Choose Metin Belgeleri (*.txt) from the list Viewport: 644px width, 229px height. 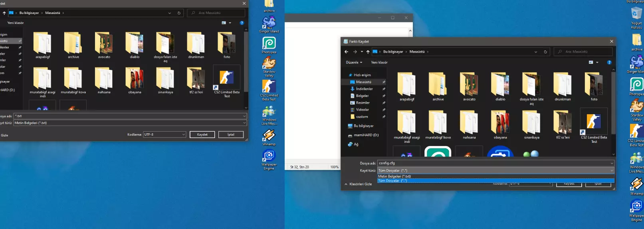[x=394, y=176]
